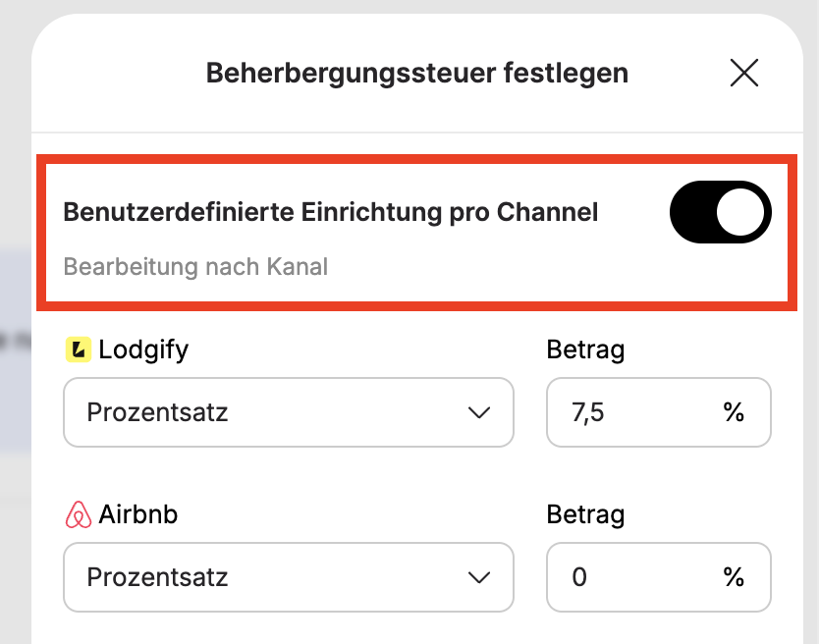Expand the chevron in Airbnb's tax type selector

(x=479, y=577)
